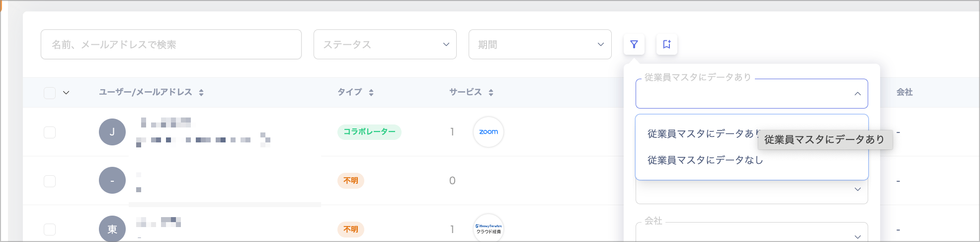Click the J user avatar
980x242 pixels.
point(112,132)
